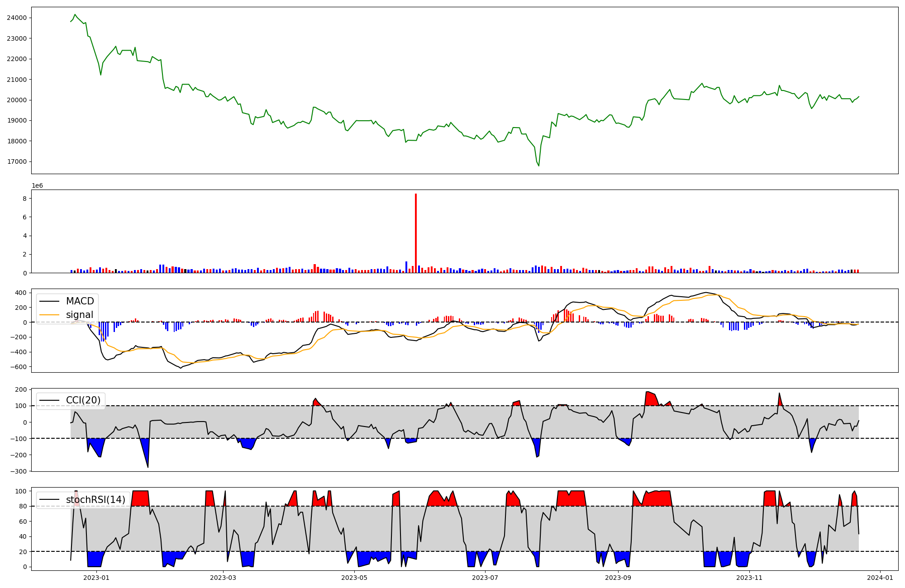Click the 400 tick on MACD axis

pyautogui.click(x=21, y=293)
